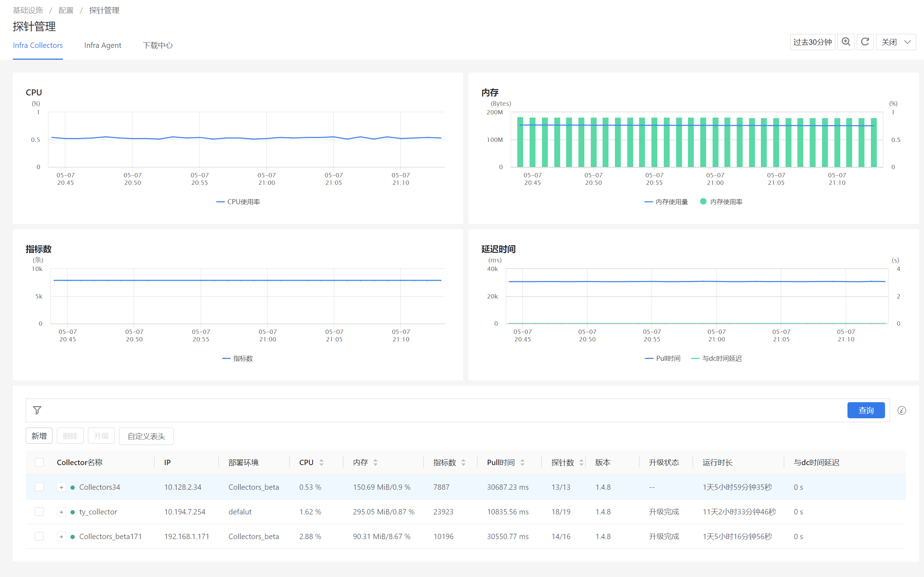Sort by CPU column arrows
Image resolution: width=924 pixels, height=577 pixels.
click(x=321, y=463)
